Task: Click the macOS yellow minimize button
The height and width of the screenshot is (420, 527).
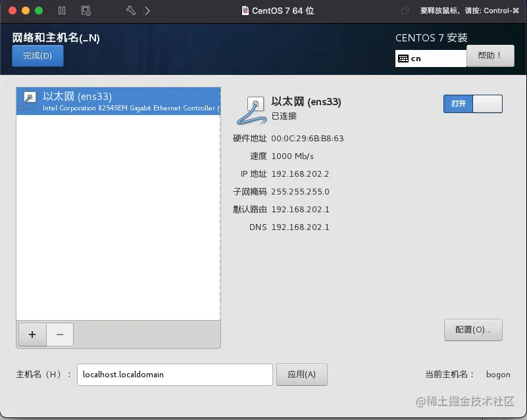Action: (x=26, y=11)
